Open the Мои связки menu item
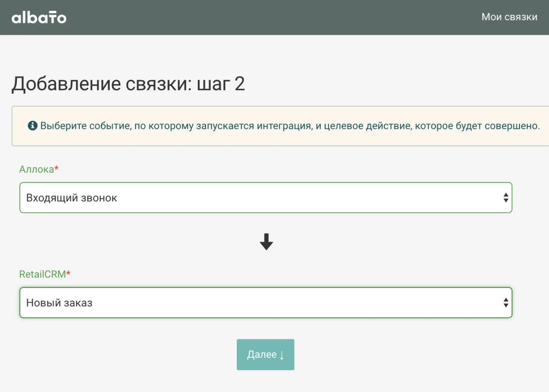549x392 pixels. [509, 17]
